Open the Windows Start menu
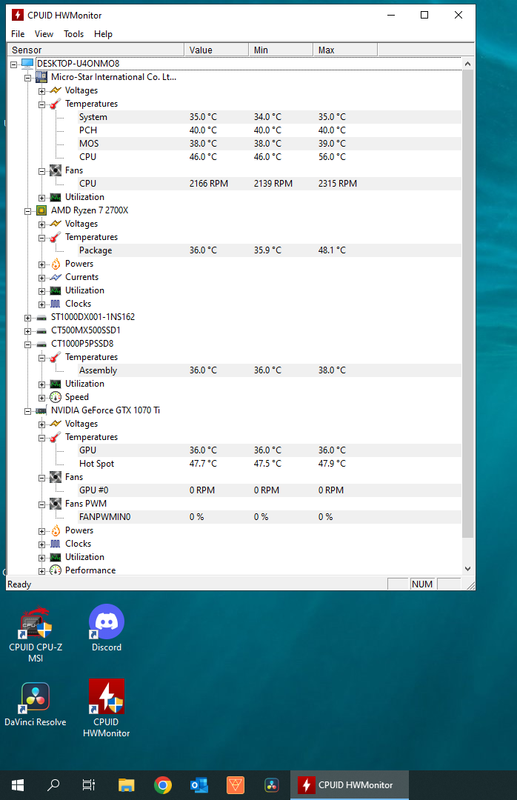 tap(17, 785)
